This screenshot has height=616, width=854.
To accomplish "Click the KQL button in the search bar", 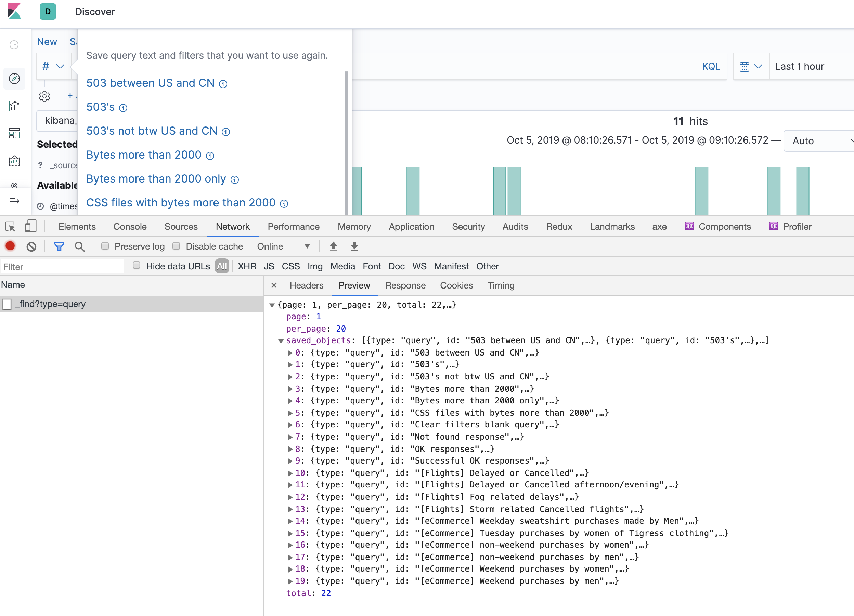I will click(x=711, y=66).
